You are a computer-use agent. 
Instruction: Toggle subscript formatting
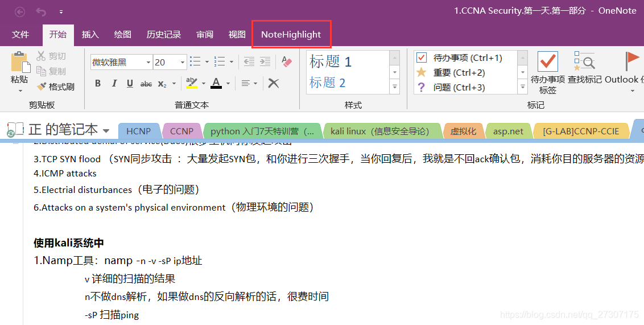pyautogui.click(x=162, y=84)
